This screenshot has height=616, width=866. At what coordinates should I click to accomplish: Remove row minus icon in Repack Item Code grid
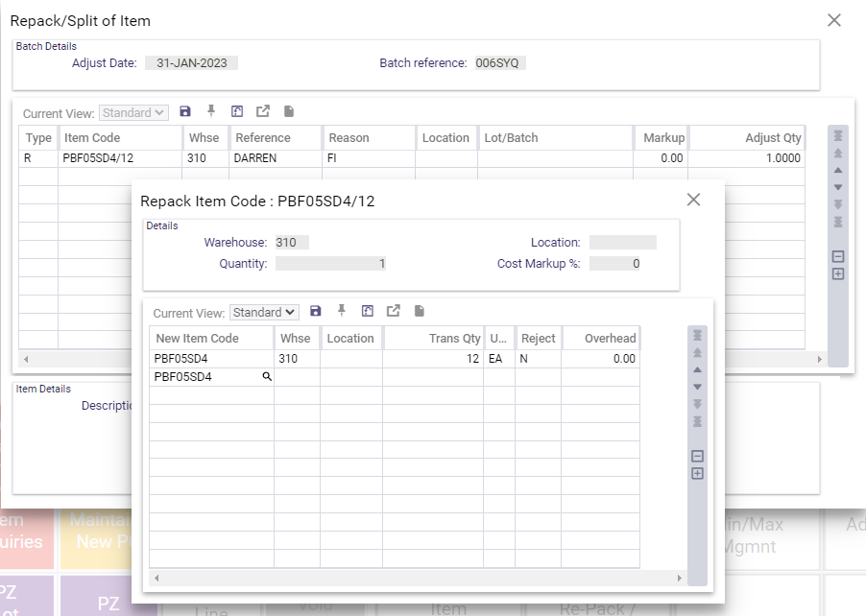coord(698,456)
